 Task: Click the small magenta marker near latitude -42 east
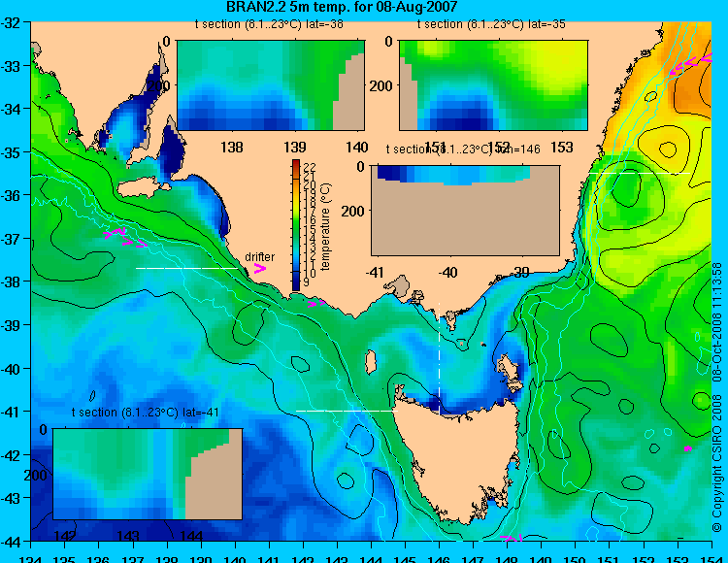pyautogui.click(x=688, y=448)
